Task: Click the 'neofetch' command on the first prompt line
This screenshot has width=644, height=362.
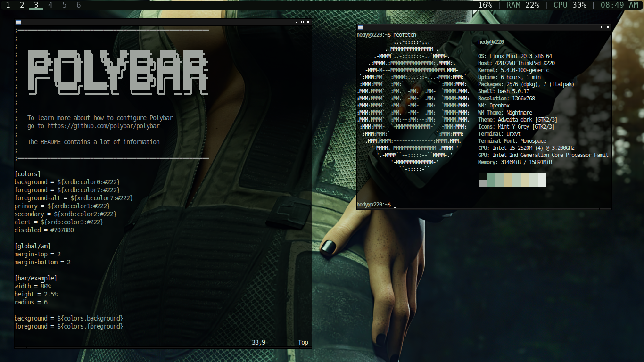Action: [x=405, y=35]
